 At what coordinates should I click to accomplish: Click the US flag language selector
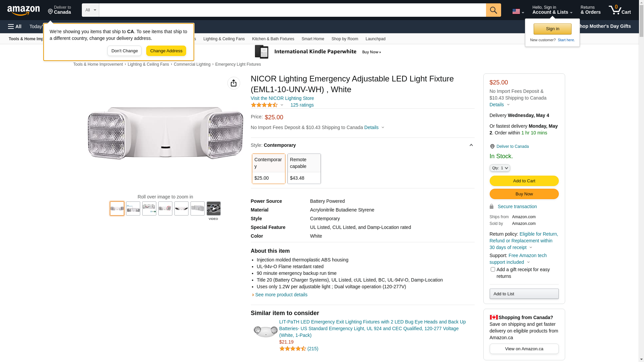pos(518,11)
